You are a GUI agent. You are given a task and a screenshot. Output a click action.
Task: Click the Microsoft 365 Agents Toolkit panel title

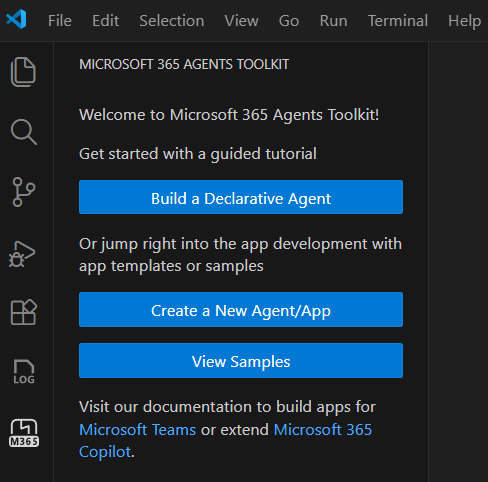[184, 64]
